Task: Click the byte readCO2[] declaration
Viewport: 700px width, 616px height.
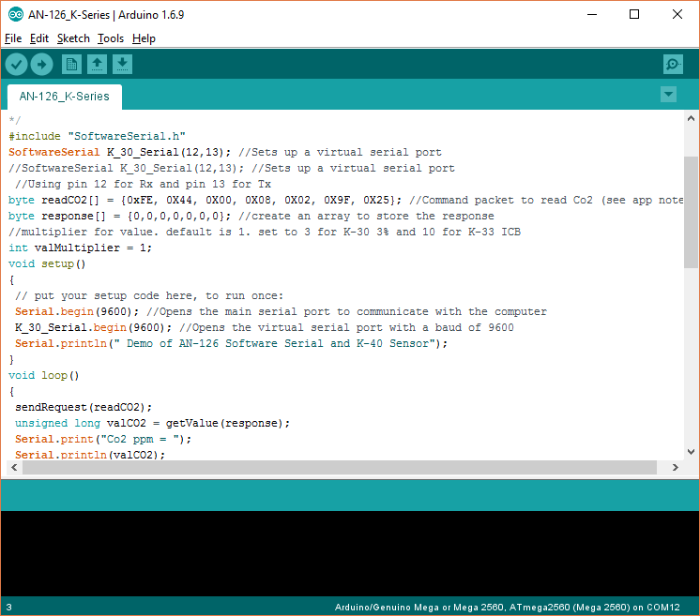Action: pos(205,200)
